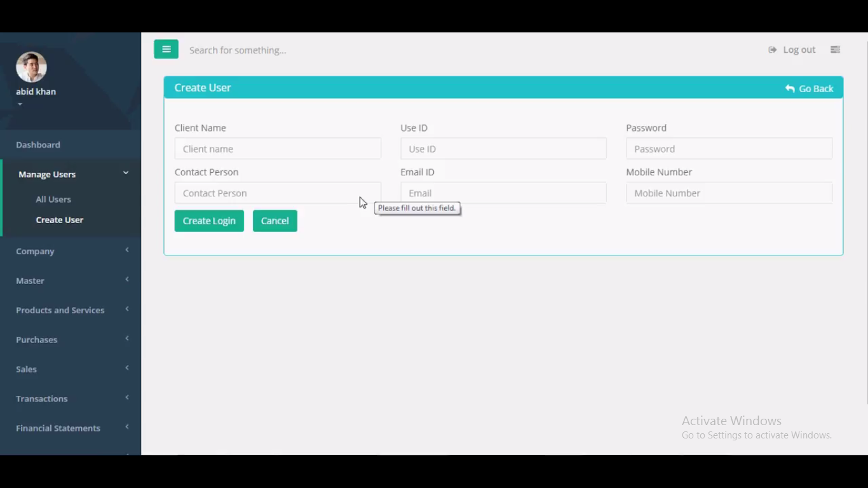Open the profile dropdown under abid khan
Viewport: 868px width, 488px height.
click(x=20, y=104)
